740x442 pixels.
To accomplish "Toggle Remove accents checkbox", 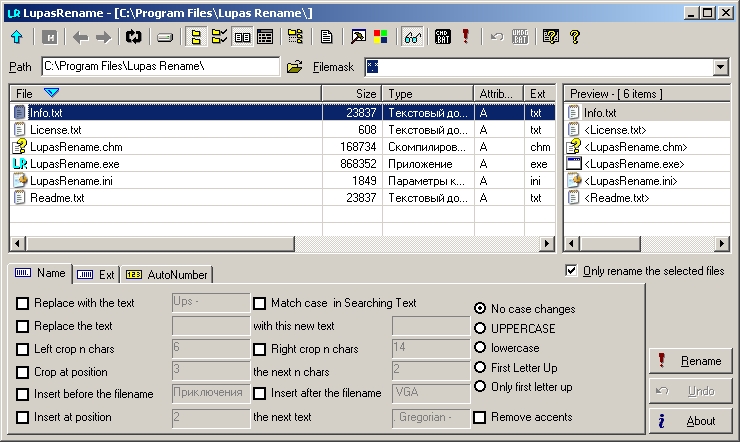I will (479, 417).
